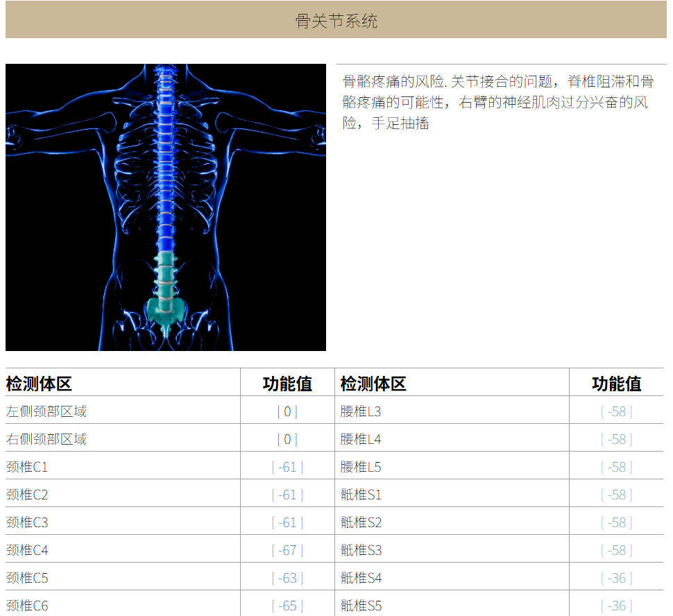Select the 腰椎L5 row label
This screenshot has height=616, width=673.
tap(361, 467)
